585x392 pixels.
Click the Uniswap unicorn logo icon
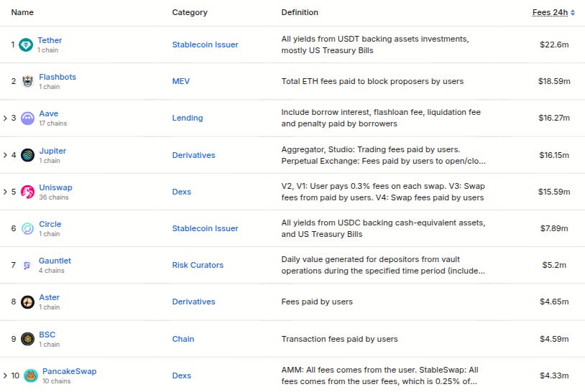pos(27,192)
